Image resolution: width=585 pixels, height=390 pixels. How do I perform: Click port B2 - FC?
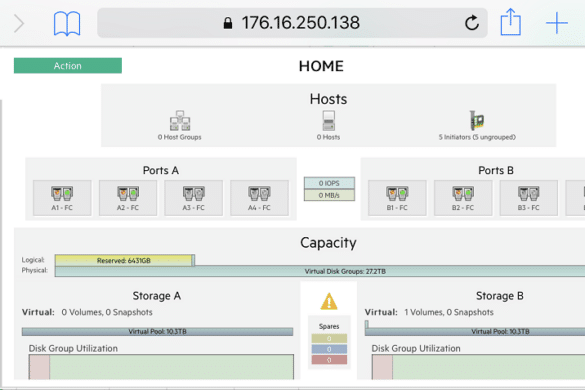(x=463, y=198)
